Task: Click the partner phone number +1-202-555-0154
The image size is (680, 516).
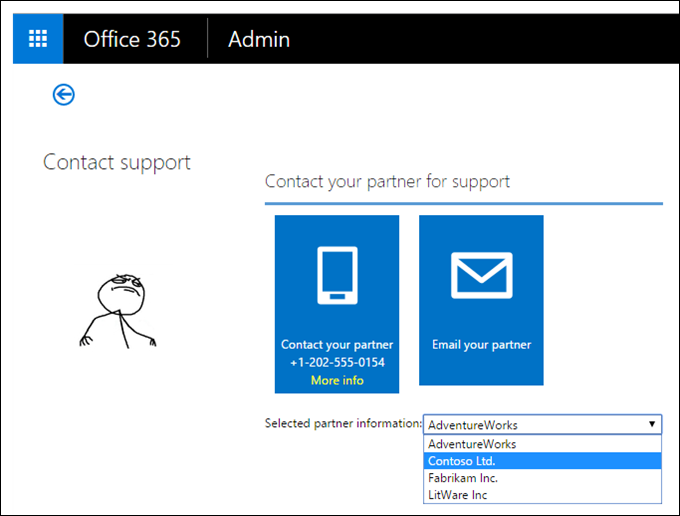Action: pyautogui.click(x=337, y=362)
